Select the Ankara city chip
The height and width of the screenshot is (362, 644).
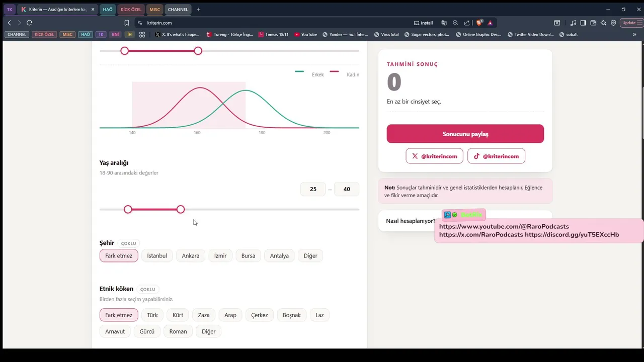point(191,255)
